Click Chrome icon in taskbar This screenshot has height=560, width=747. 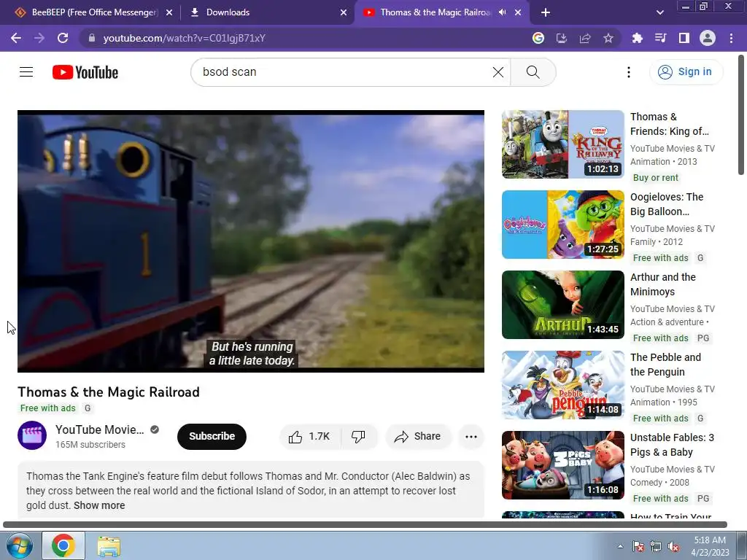(63, 545)
